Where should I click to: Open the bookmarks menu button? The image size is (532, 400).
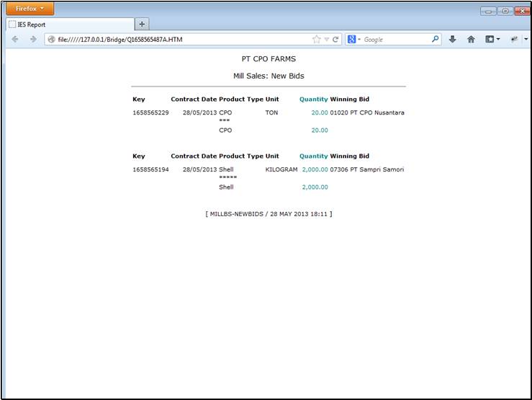pyautogui.click(x=492, y=40)
